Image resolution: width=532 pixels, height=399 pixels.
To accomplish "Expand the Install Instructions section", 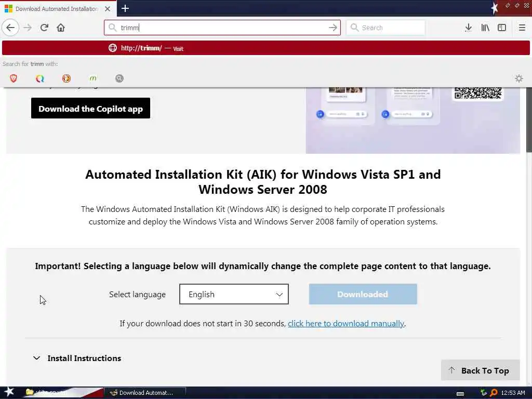I will (x=77, y=358).
